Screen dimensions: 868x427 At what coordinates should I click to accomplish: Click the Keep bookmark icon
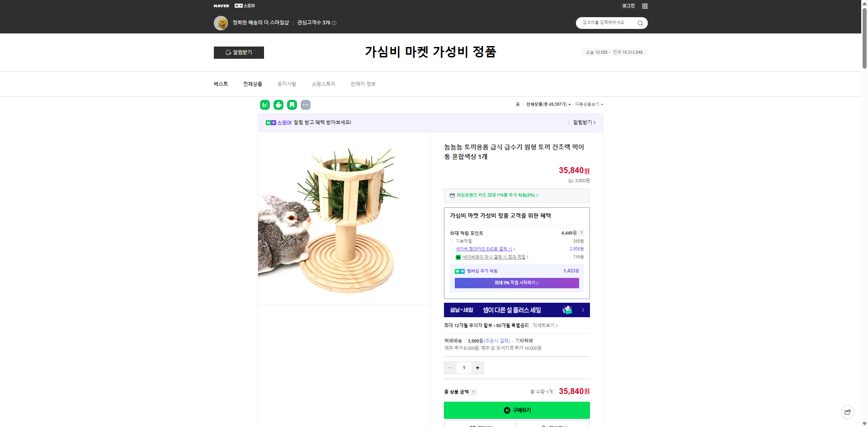tap(292, 104)
